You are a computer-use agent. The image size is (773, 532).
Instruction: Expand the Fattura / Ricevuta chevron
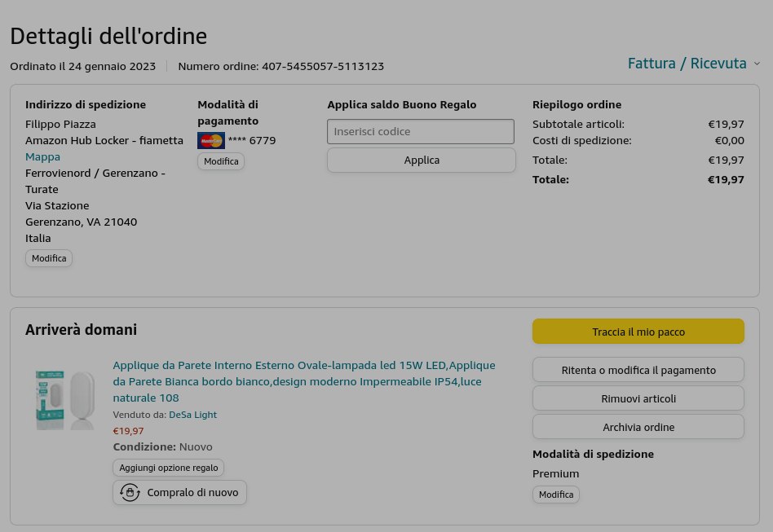pyautogui.click(x=757, y=64)
